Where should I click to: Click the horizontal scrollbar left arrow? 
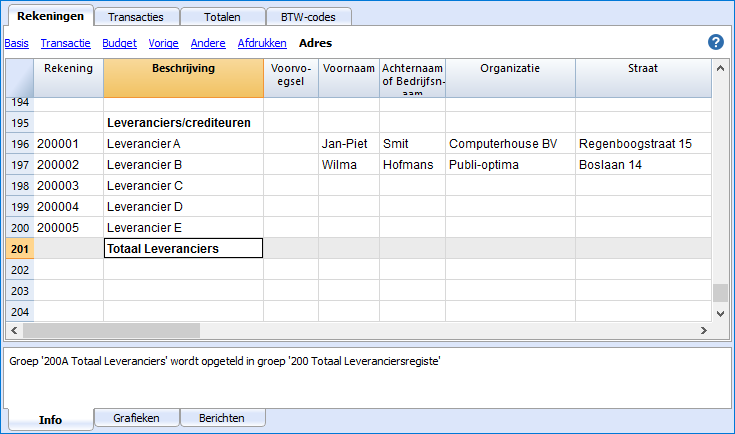[x=14, y=330]
